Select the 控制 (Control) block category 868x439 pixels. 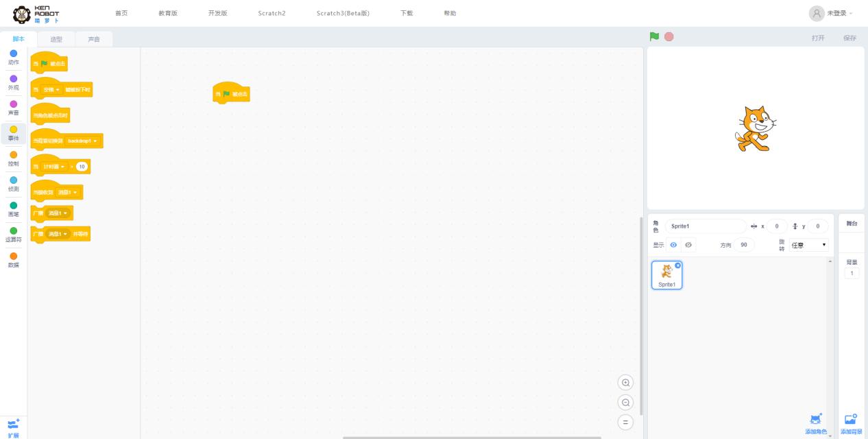click(x=14, y=158)
